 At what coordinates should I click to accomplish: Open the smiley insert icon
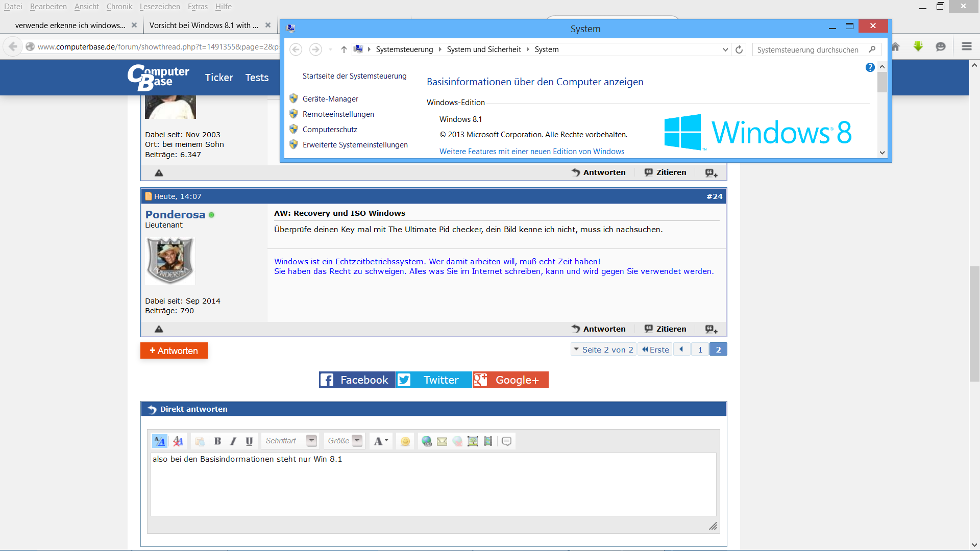coord(405,441)
